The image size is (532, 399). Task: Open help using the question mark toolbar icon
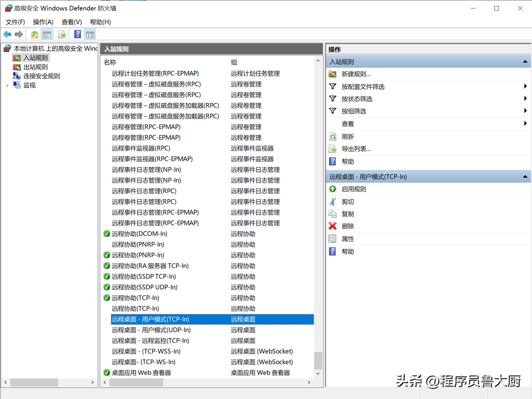point(77,34)
